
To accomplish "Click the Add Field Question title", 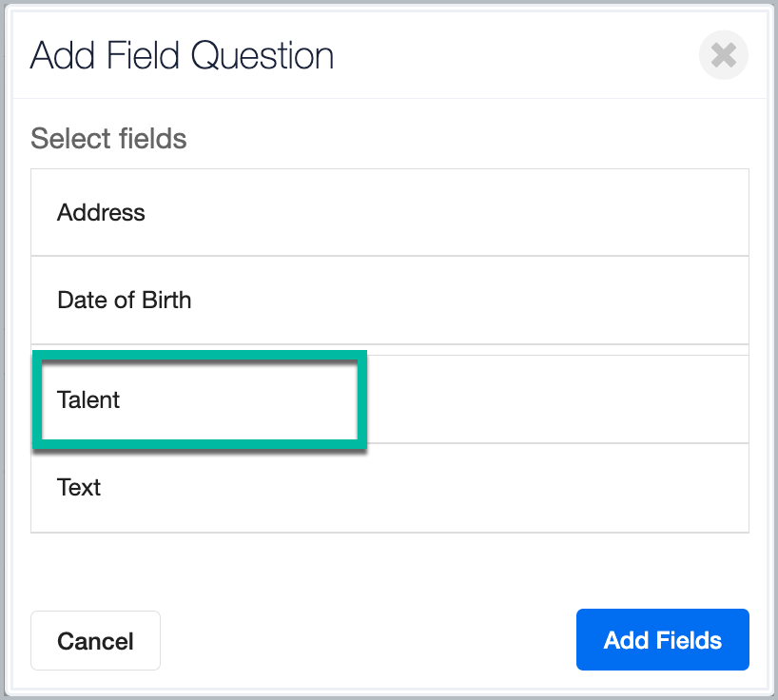I will [x=182, y=56].
